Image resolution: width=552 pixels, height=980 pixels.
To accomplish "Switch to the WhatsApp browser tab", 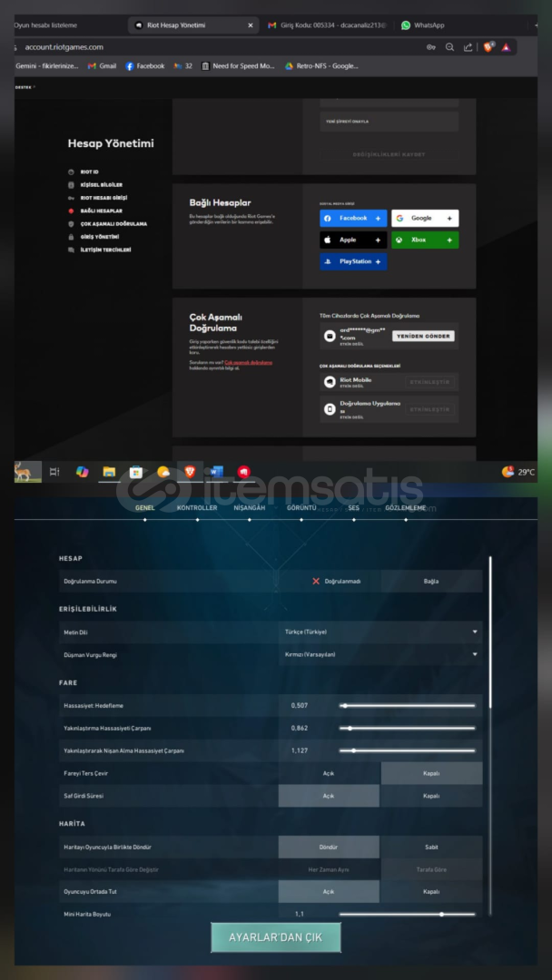I will coord(423,25).
